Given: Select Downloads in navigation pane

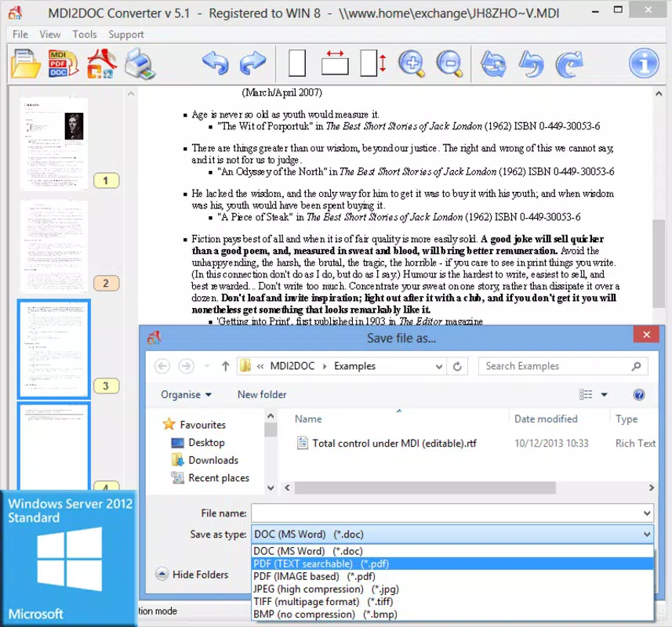Looking at the screenshot, I should coord(205,460).
